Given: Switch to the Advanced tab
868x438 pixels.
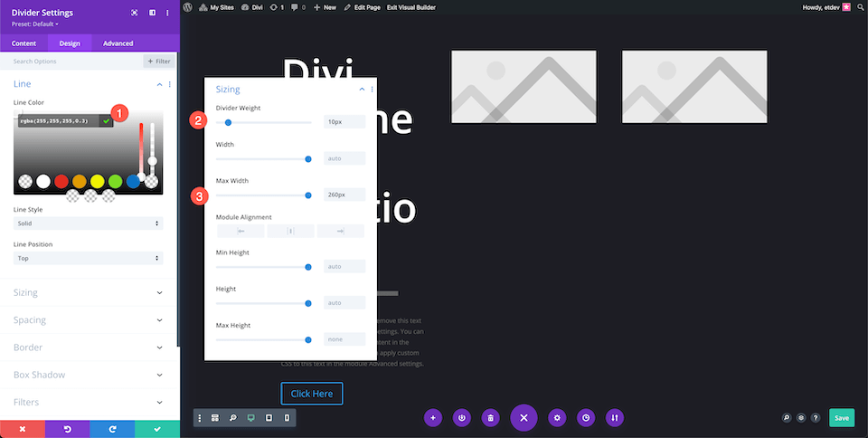Looking at the screenshot, I should (118, 43).
